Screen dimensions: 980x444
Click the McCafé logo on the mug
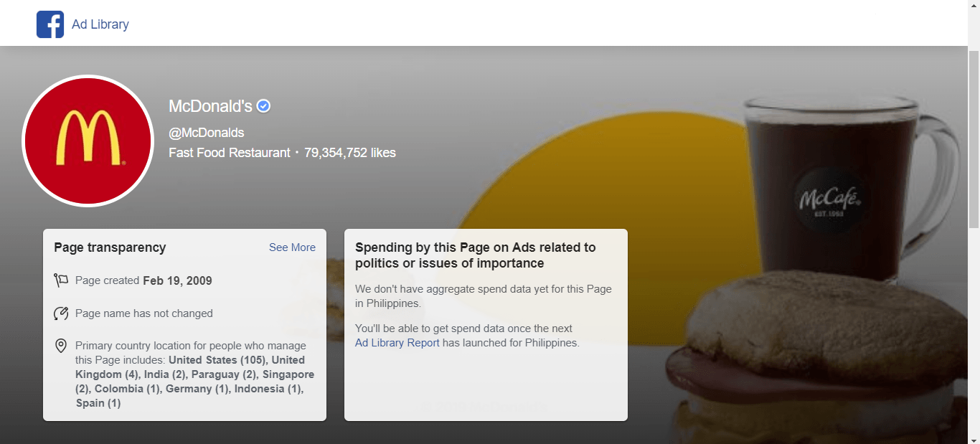pyautogui.click(x=829, y=201)
